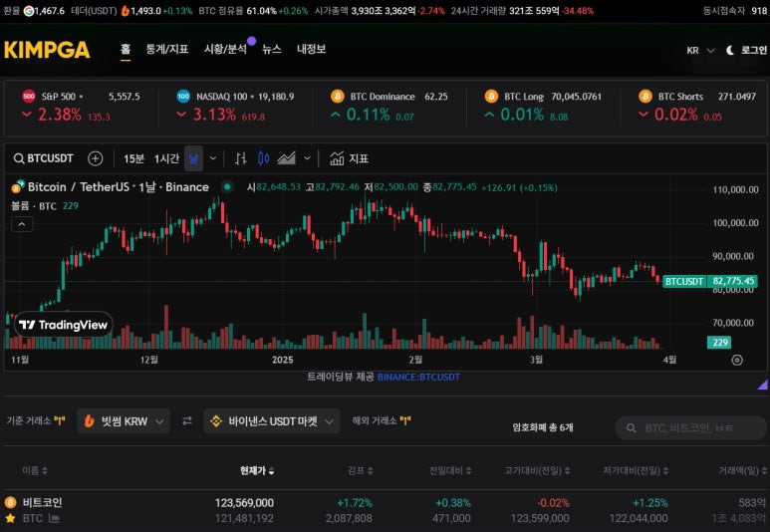Image resolution: width=770 pixels, height=532 pixels.
Task: Click the +1.72% kimchi premium value
Action: (x=354, y=502)
